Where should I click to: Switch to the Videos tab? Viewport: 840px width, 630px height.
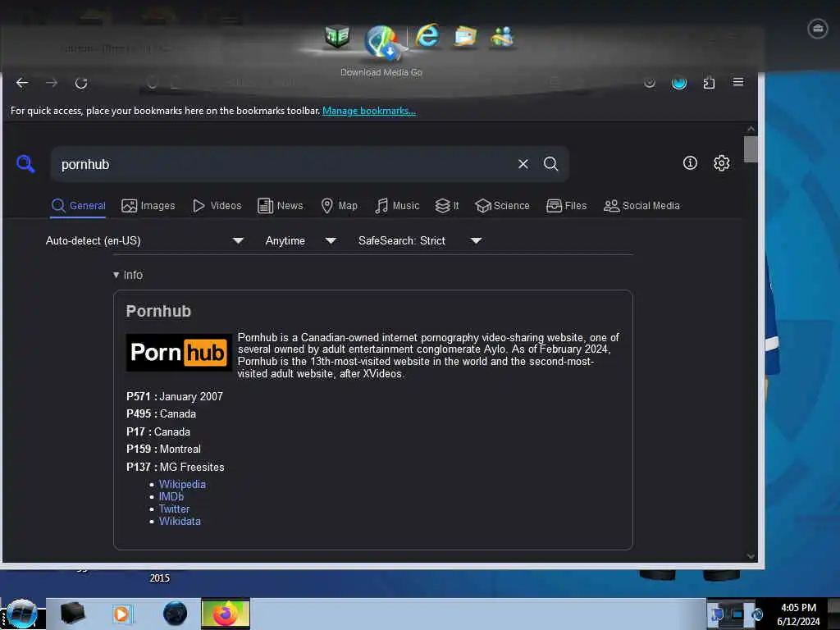(217, 206)
